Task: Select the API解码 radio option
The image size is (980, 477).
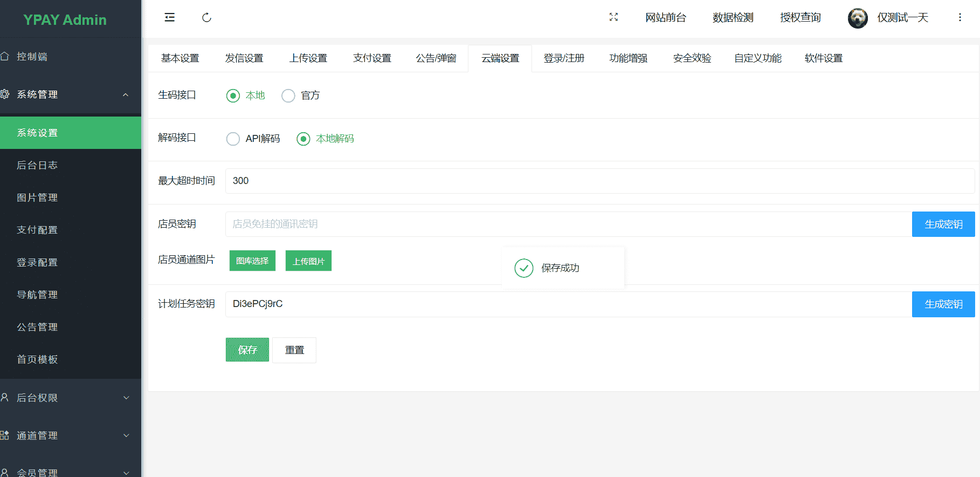Action: pos(233,139)
